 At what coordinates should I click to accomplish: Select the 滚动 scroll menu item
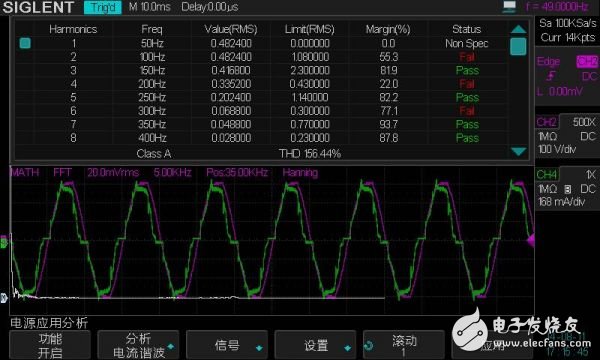pyautogui.click(x=404, y=345)
